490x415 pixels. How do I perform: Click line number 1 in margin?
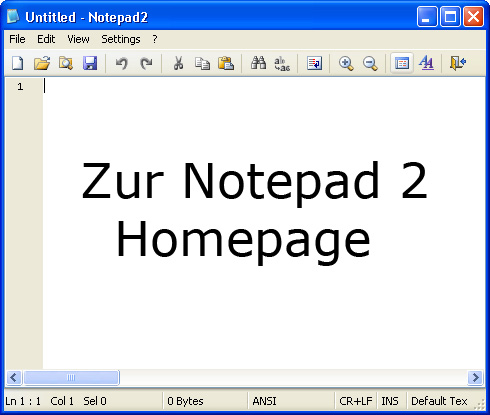[x=20, y=87]
